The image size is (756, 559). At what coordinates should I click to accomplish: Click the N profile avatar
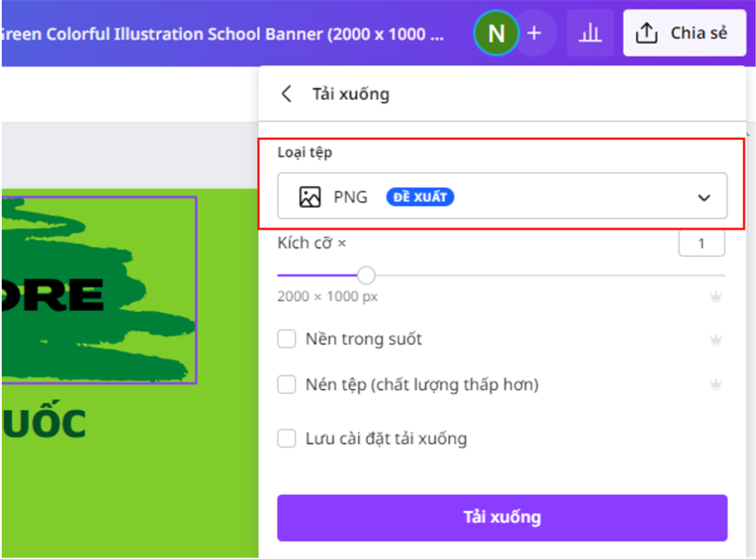point(495,32)
